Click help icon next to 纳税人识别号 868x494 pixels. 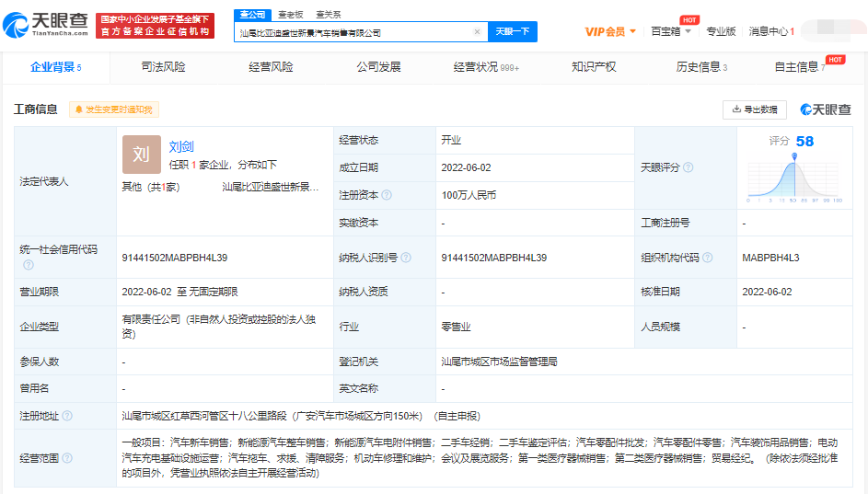(406, 258)
